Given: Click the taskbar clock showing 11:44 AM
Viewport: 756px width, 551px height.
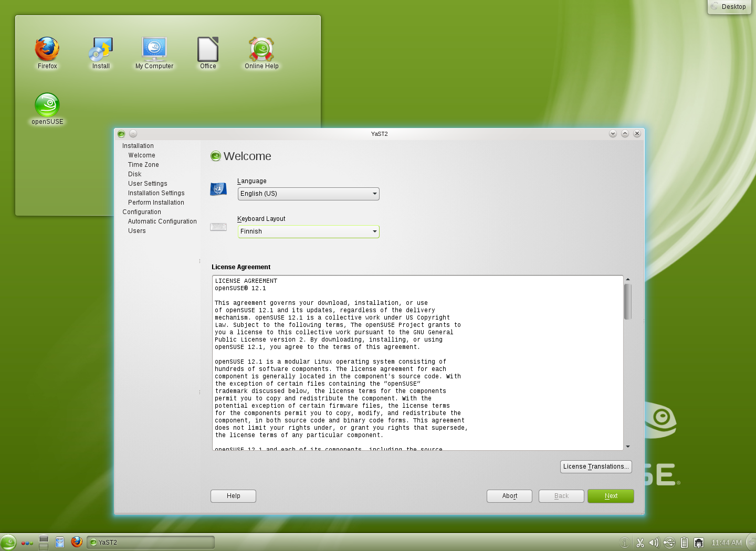Looking at the screenshot, I should pyautogui.click(x=727, y=543).
